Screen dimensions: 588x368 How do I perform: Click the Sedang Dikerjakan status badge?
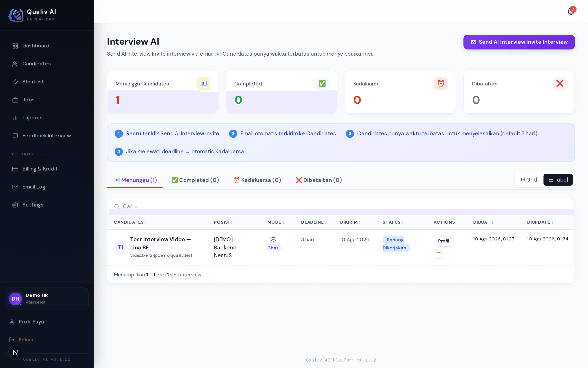[396, 244]
